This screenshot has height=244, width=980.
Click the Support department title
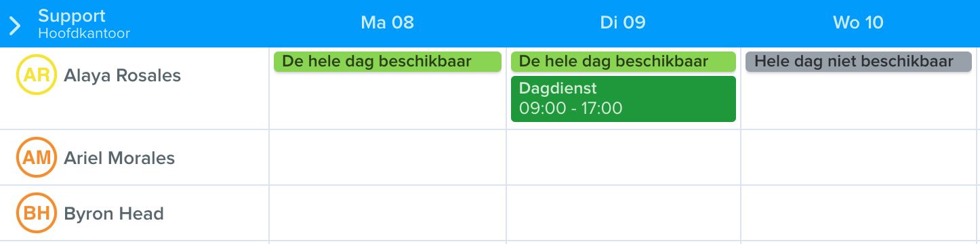tap(72, 16)
